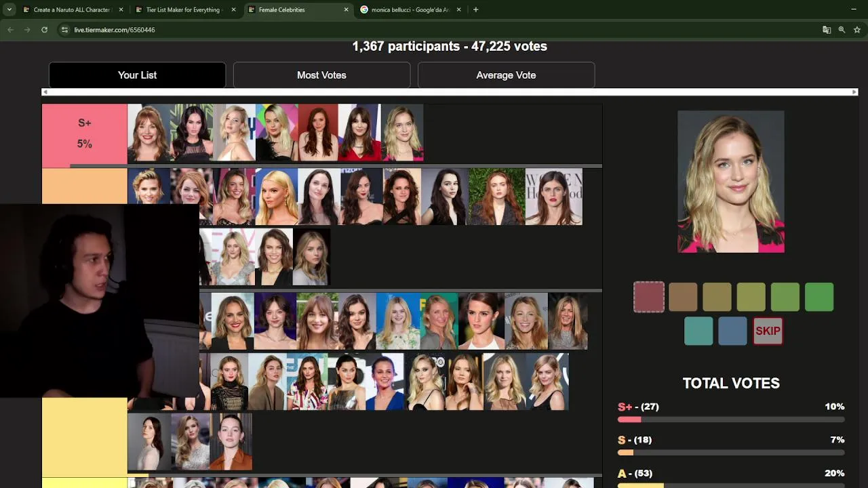This screenshot has width=868, height=488.
Task: Close the Female Celebrities tab
Action: point(347,9)
